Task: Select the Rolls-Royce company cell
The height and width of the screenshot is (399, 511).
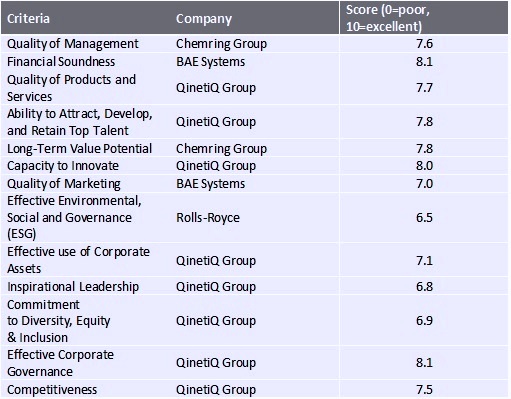Action: tap(208, 218)
